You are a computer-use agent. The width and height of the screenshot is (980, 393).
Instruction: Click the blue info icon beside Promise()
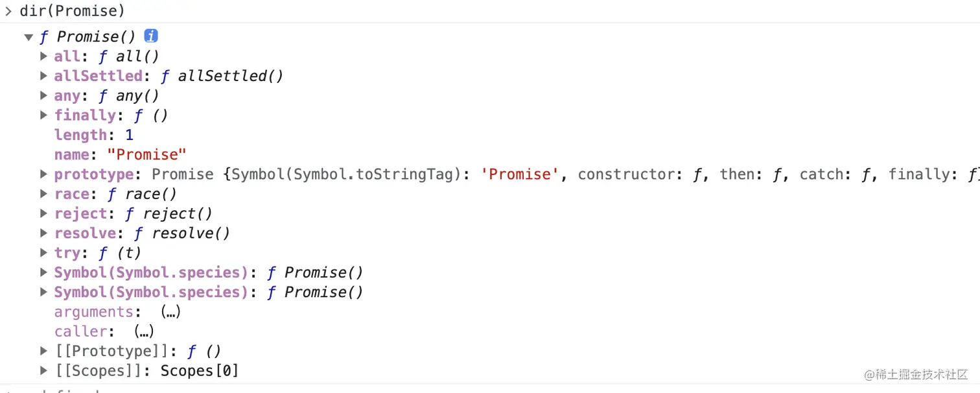(x=151, y=36)
